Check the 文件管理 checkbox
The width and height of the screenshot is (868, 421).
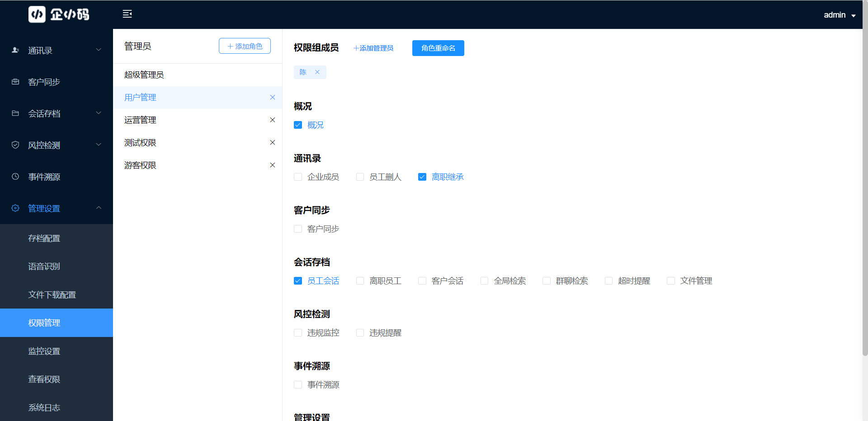click(x=671, y=281)
